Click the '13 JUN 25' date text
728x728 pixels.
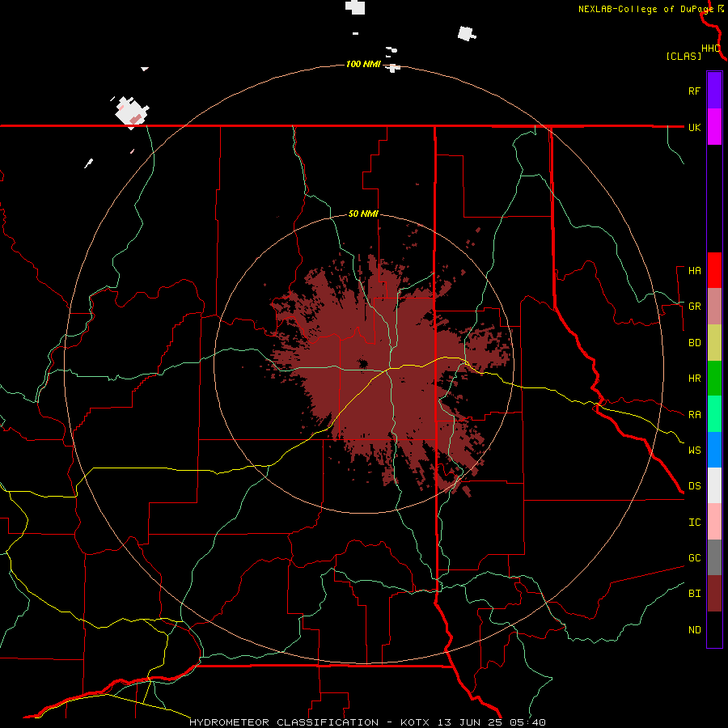coord(470,722)
